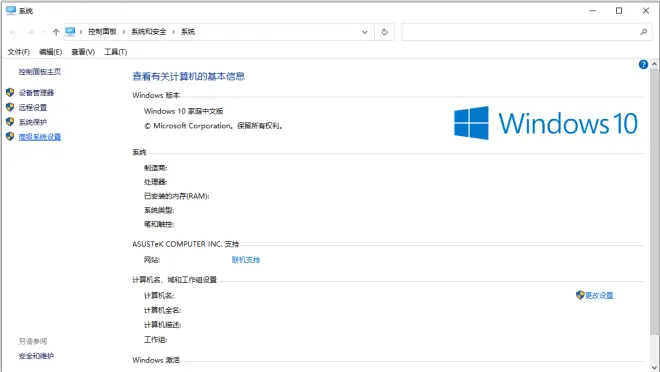This screenshot has height=372, width=660.
Task: Click the Windows 10 家庭中文版 text
Action: (x=184, y=111)
